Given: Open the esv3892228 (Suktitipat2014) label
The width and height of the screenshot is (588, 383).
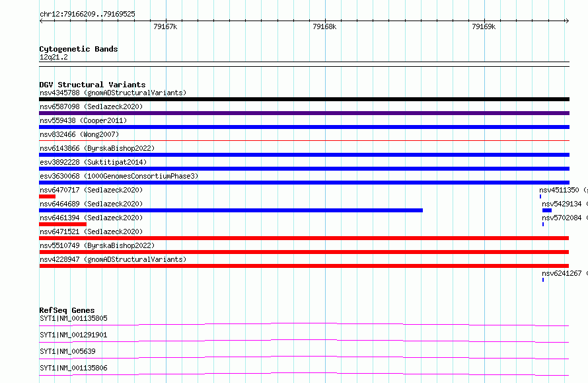Looking at the screenshot, I should pos(93,162).
